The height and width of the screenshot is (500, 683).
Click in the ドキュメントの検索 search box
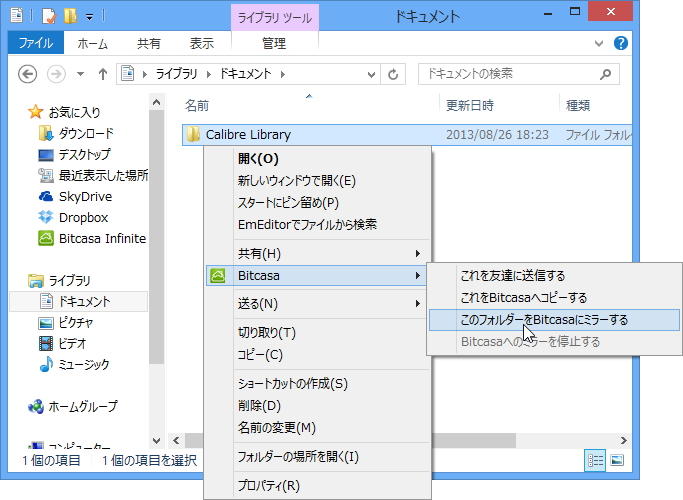point(518,74)
